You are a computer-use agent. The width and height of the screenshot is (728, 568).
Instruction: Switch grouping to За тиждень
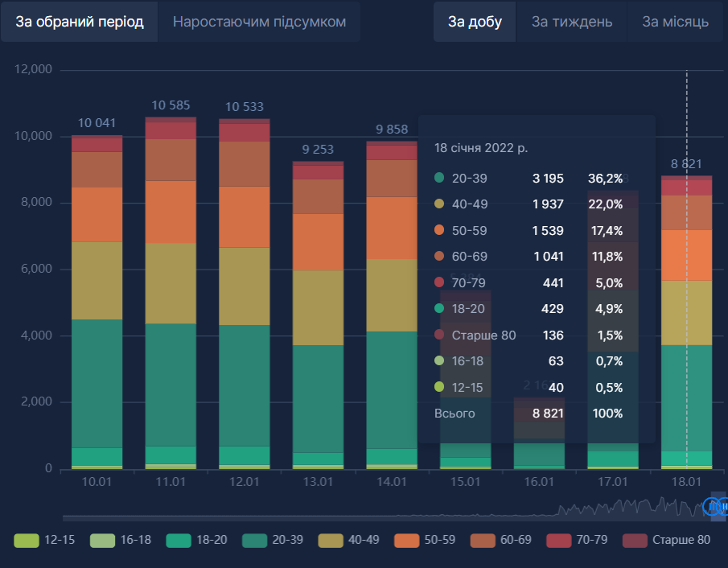point(571,22)
